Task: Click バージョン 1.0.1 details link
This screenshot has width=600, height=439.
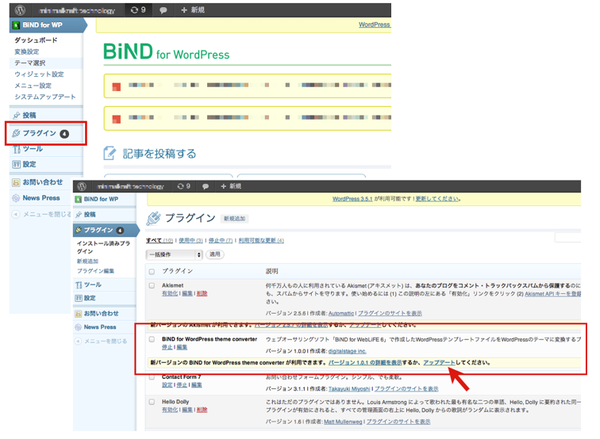Action: (365, 362)
